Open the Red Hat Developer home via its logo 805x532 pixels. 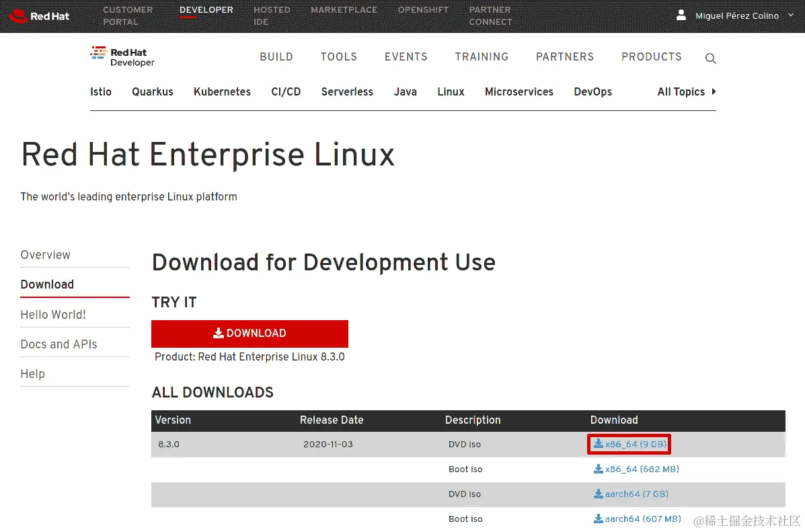coord(122,58)
